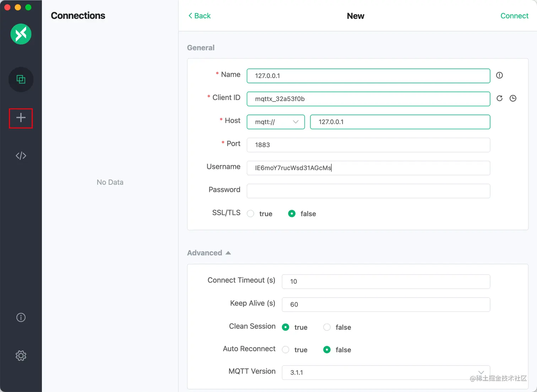Focus the Name input field

tap(368, 76)
